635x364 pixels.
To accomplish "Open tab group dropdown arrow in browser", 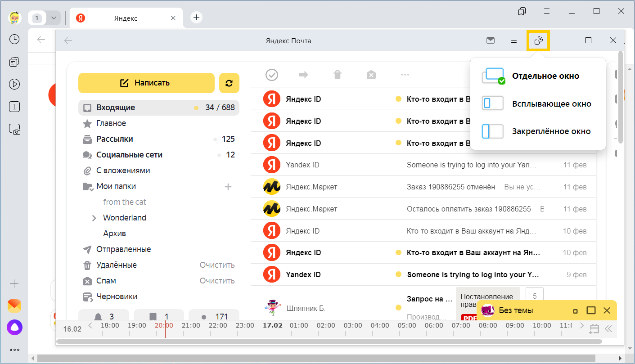I will pyautogui.click(x=54, y=18).
